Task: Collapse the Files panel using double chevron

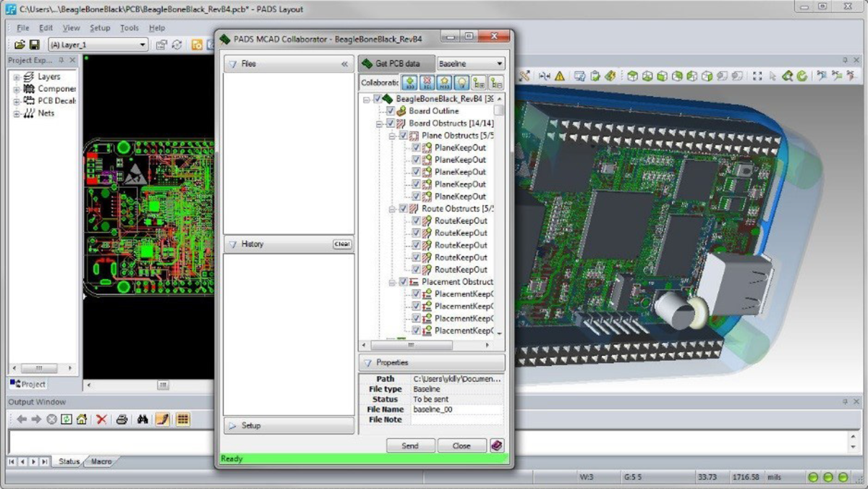Action: point(344,64)
